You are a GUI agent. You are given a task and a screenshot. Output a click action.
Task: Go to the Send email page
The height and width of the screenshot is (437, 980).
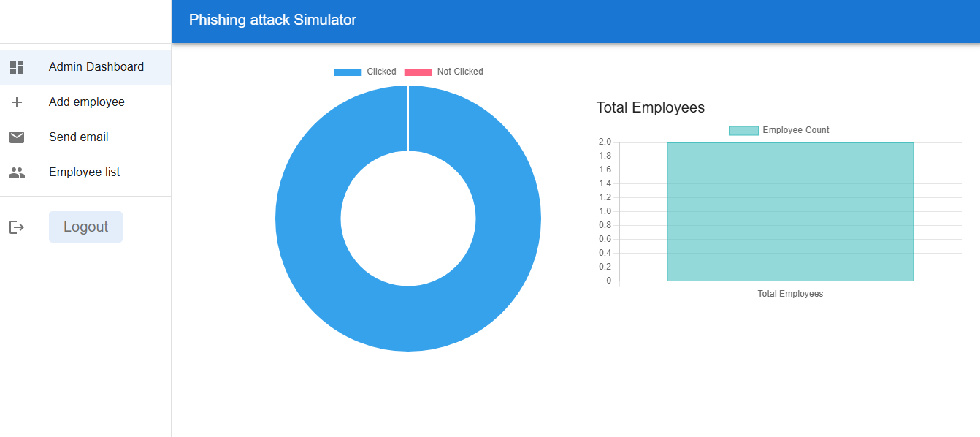click(78, 137)
